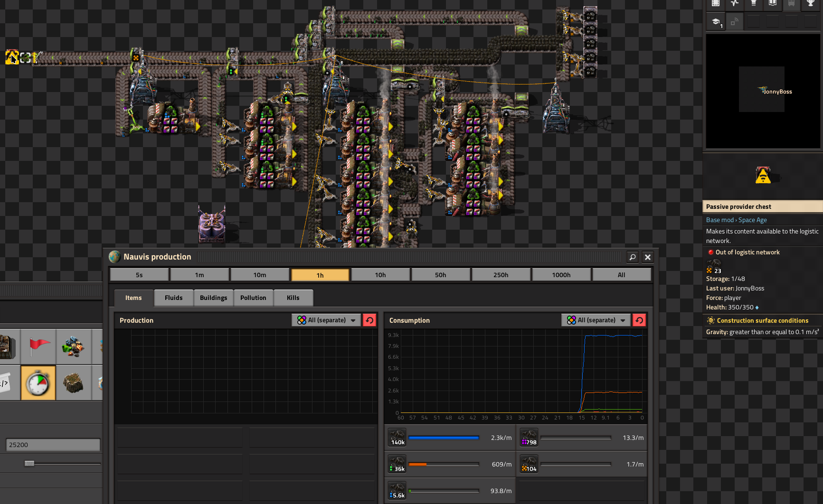This screenshot has height=504, width=823.
Task: Open Production All (separate) quality dropdown
Action: tap(327, 320)
